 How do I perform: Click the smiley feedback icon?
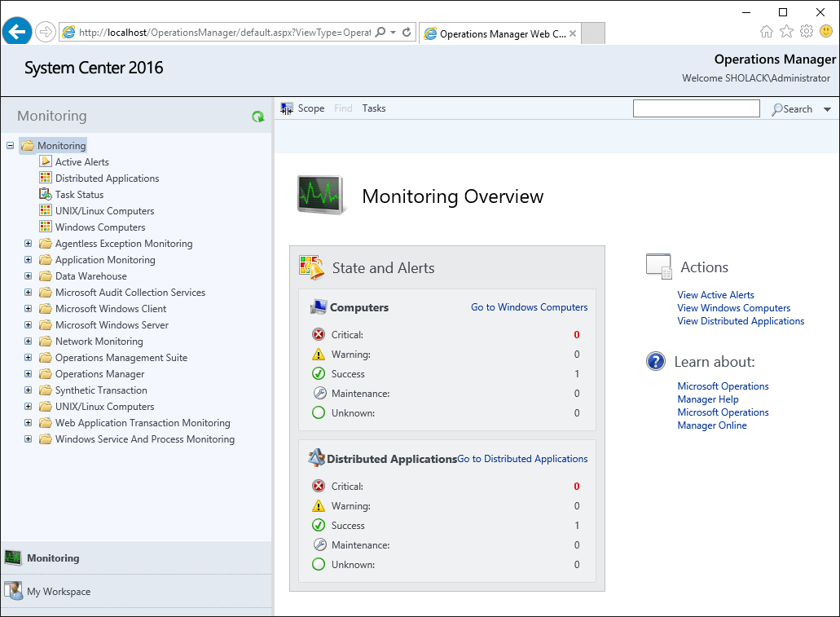pyautogui.click(x=826, y=32)
